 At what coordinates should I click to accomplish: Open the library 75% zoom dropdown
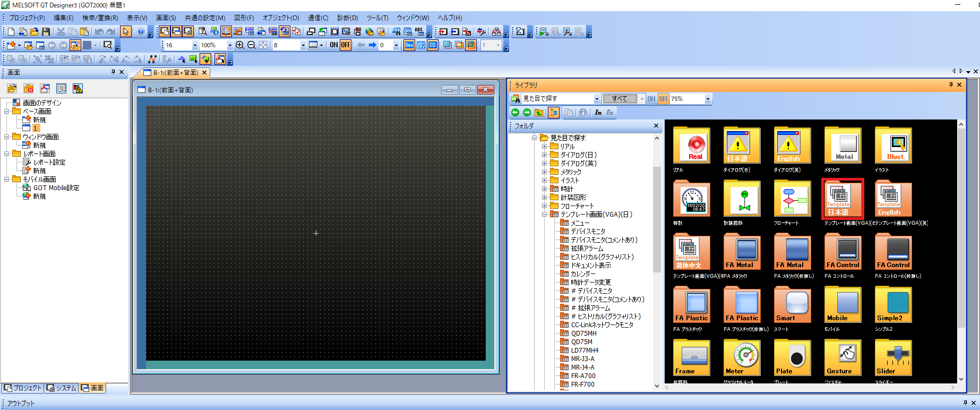click(x=708, y=99)
